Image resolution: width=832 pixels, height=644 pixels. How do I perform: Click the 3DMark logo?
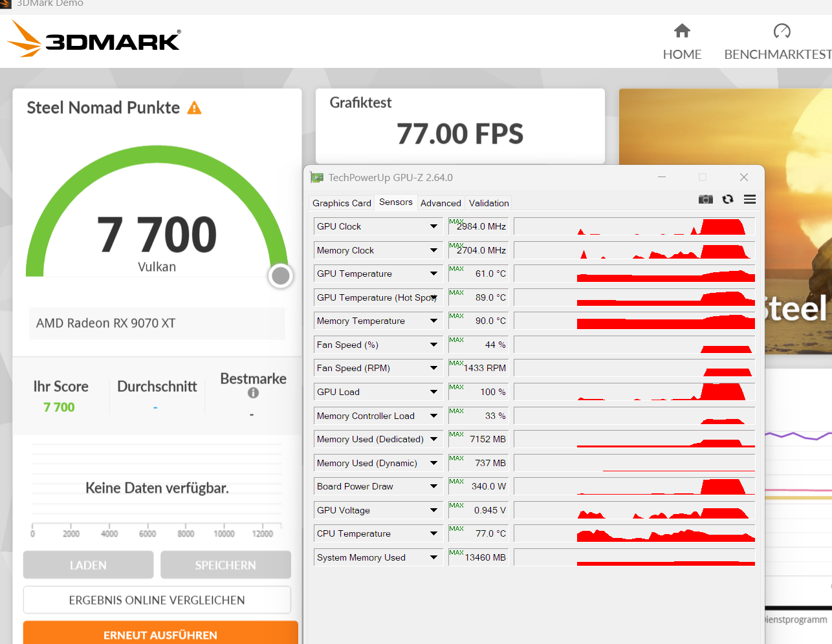94,39
